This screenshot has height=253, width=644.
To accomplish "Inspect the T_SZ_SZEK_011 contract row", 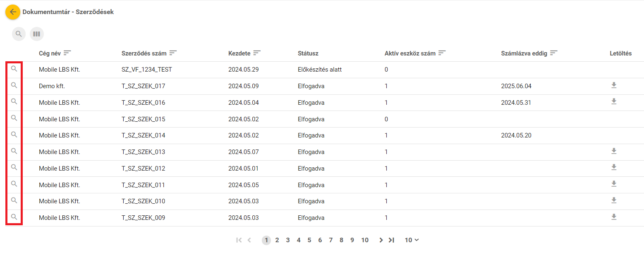I will coord(14,184).
